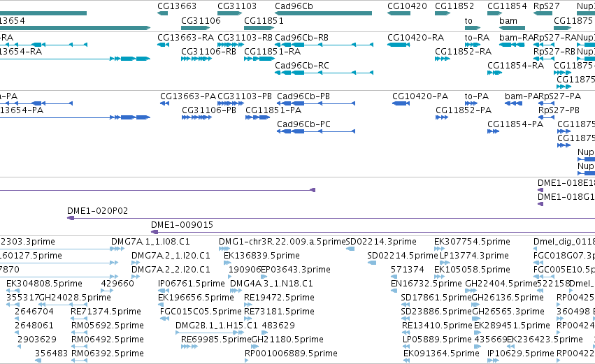Screen dimensions: 595x364
Task: Click the RE73181.5prime EST label
Action: (x=279, y=312)
